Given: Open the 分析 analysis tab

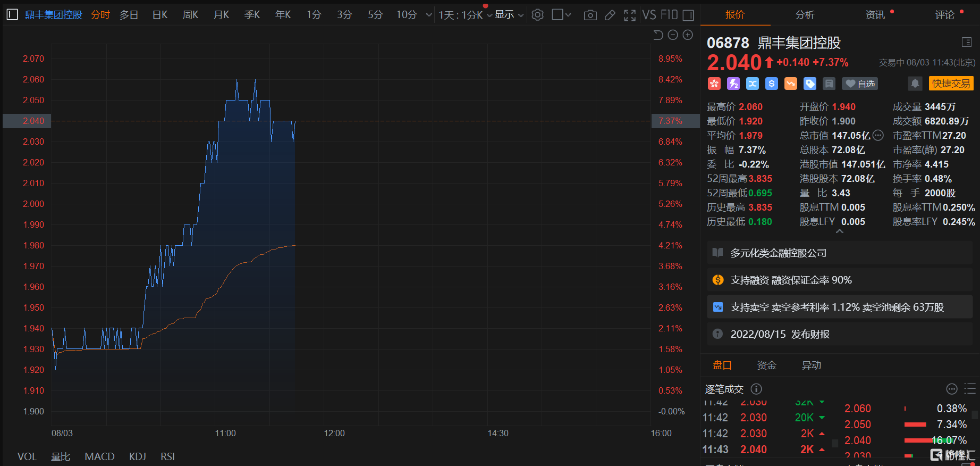Looking at the screenshot, I should tap(805, 15).
